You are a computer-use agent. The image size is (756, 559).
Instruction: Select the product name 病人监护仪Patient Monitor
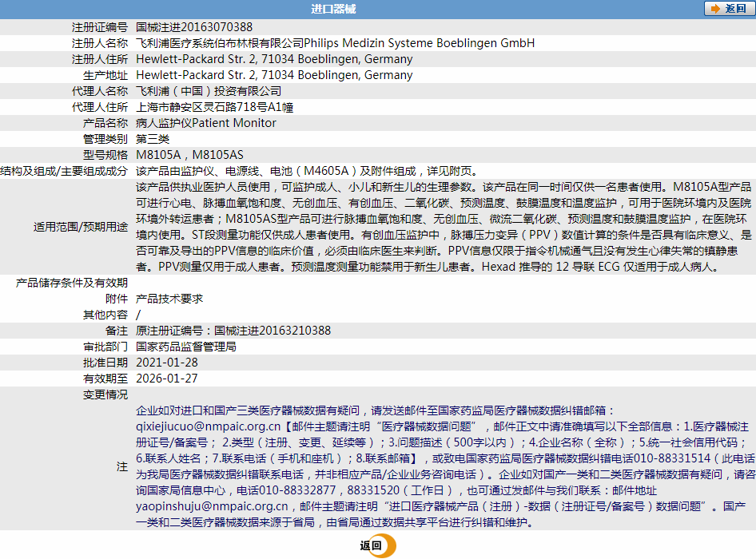point(206,123)
